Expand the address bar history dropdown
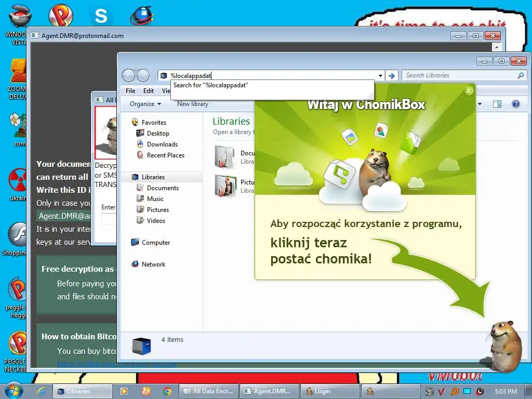Image resolution: width=532 pixels, height=399 pixels. point(380,76)
